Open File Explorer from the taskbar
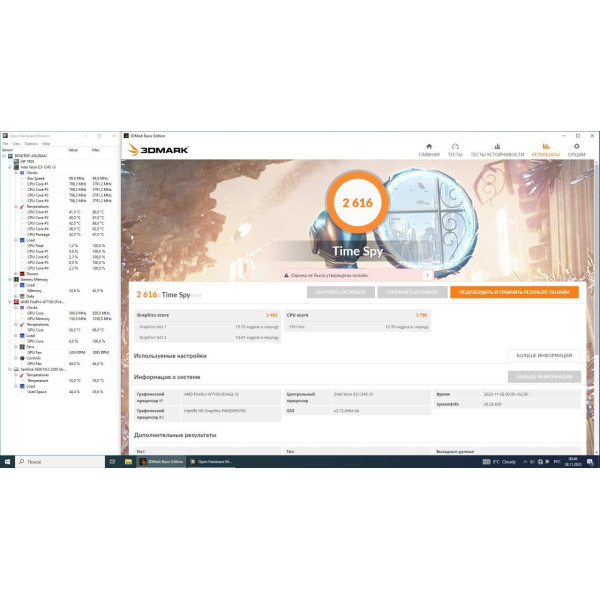Viewport: 600px width, 600px height. tap(128, 462)
